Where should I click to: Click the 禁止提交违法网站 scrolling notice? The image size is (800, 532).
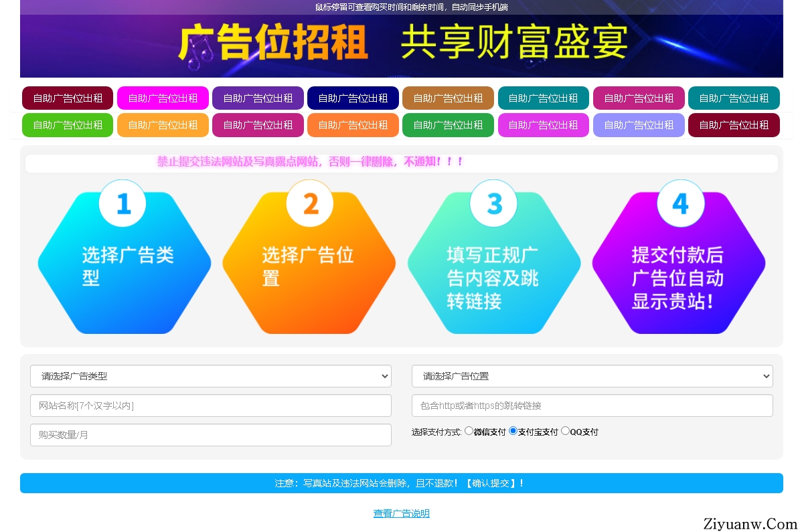coord(310,162)
